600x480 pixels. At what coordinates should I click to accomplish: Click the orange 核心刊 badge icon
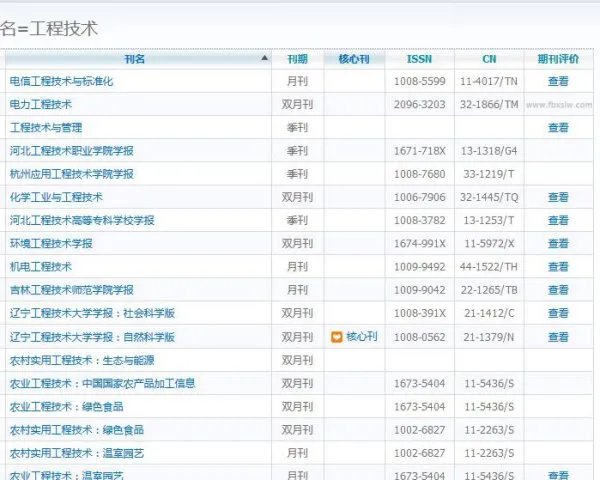coord(336,337)
